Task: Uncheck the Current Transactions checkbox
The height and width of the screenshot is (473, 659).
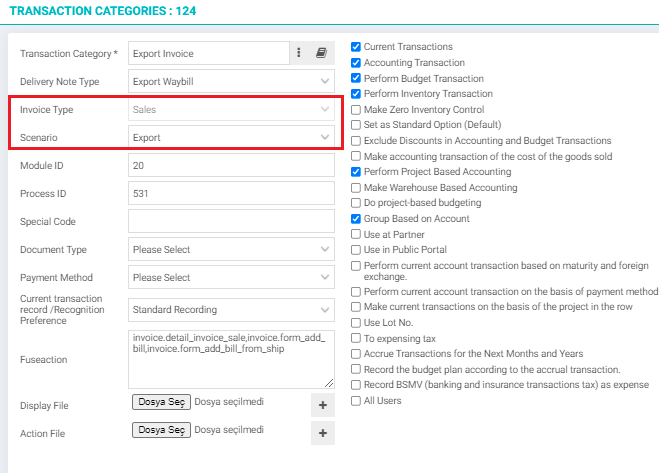Action: [x=356, y=47]
